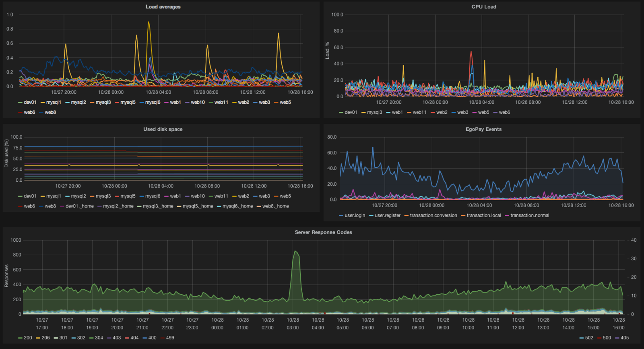Toggle transaction.normal series in EgoPay legend
Screen dimensions: 644x349
530,216
